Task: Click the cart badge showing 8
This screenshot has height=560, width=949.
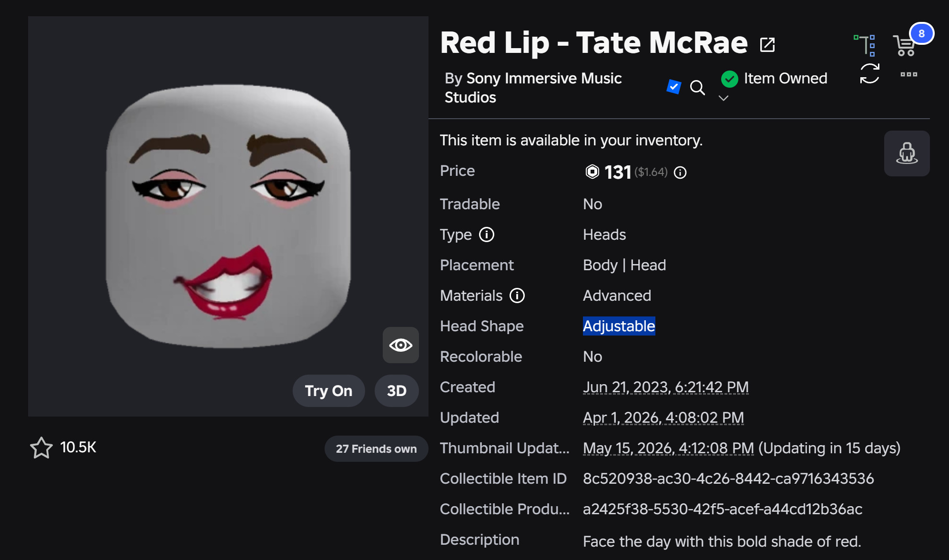Action: [x=921, y=33]
